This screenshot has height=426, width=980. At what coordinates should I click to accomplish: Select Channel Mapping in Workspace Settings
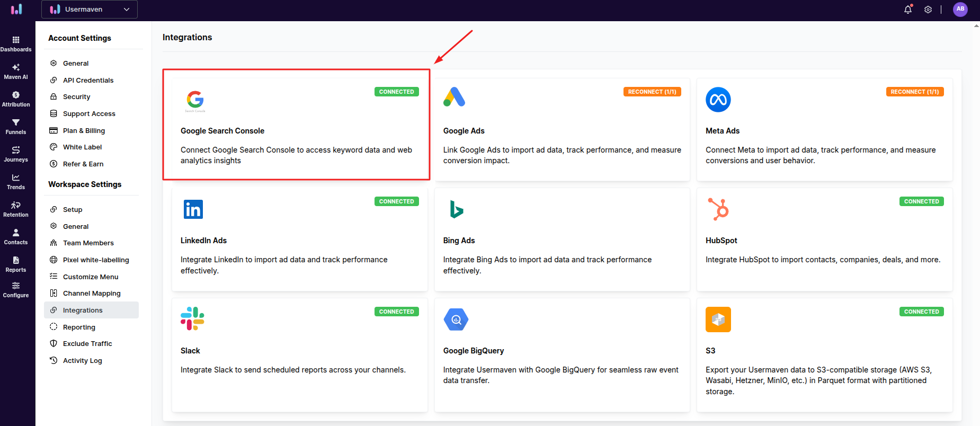click(92, 293)
